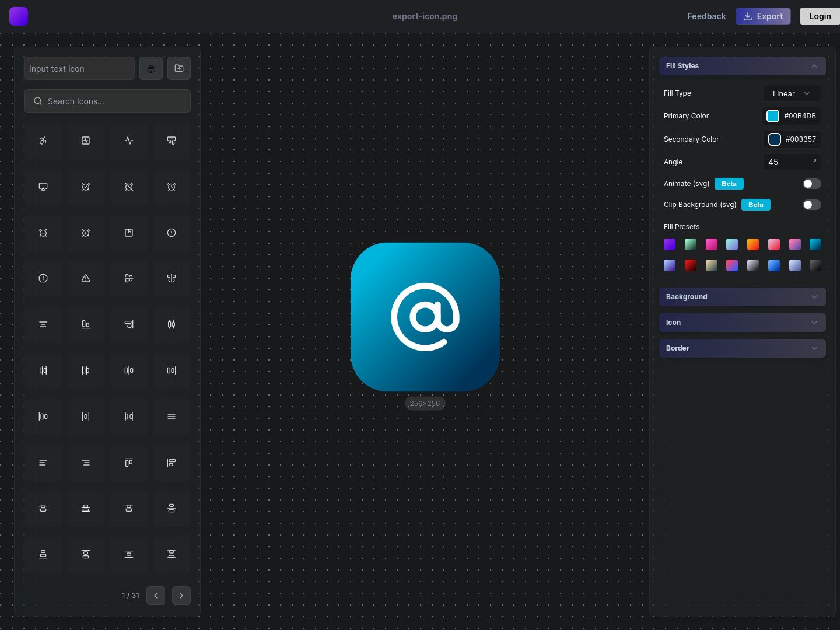840x630 pixels.
Task: Click the Angle value field
Action: (792, 162)
